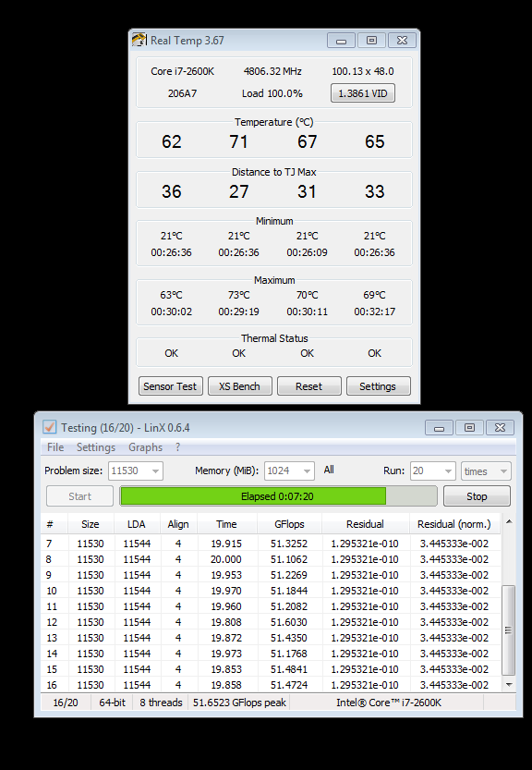532x770 pixels.
Task: Click the 64-bit status bar entry
Action: (x=113, y=703)
